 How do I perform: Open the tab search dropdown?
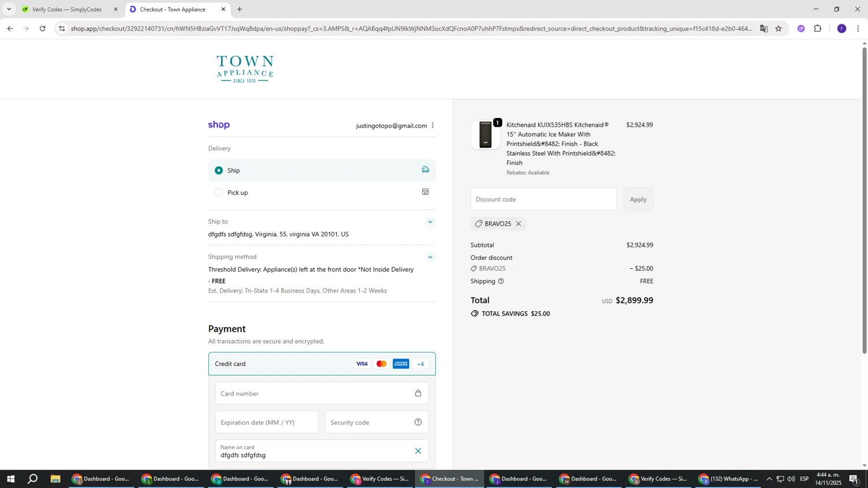pyautogui.click(x=9, y=9)
